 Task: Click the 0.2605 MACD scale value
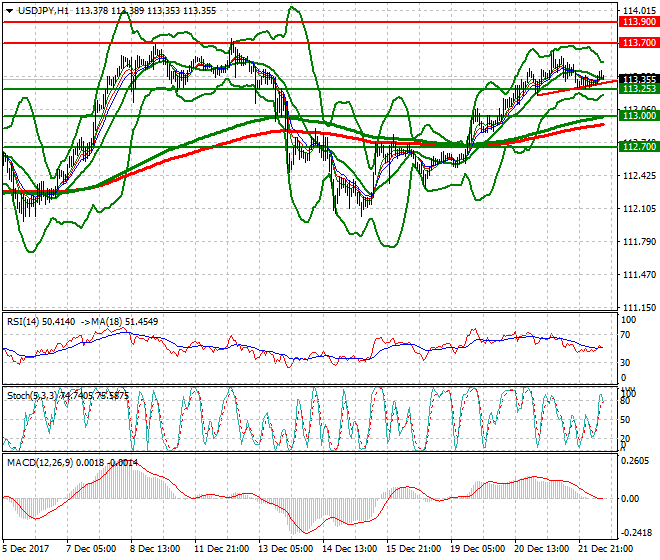(635, 461)
